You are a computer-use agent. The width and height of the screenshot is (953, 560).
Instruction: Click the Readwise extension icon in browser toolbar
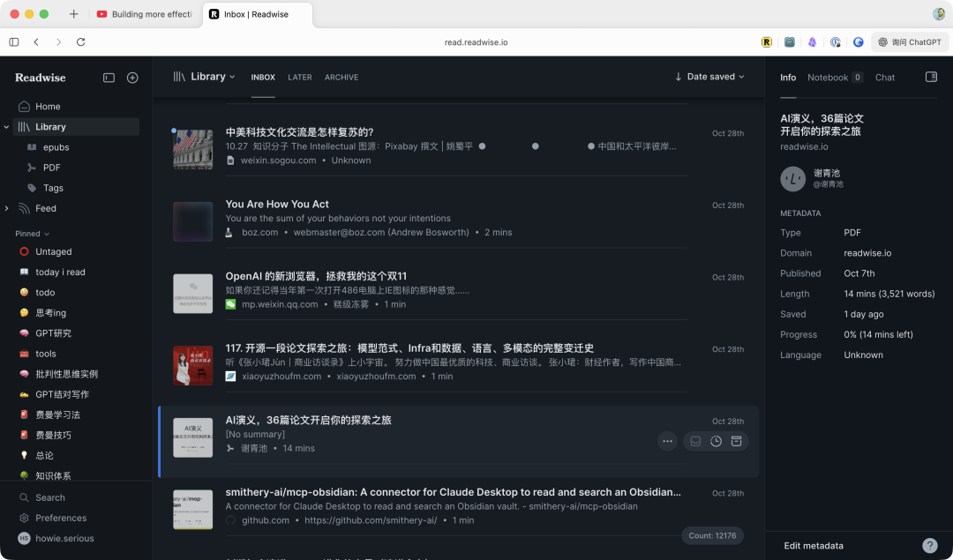767,42
